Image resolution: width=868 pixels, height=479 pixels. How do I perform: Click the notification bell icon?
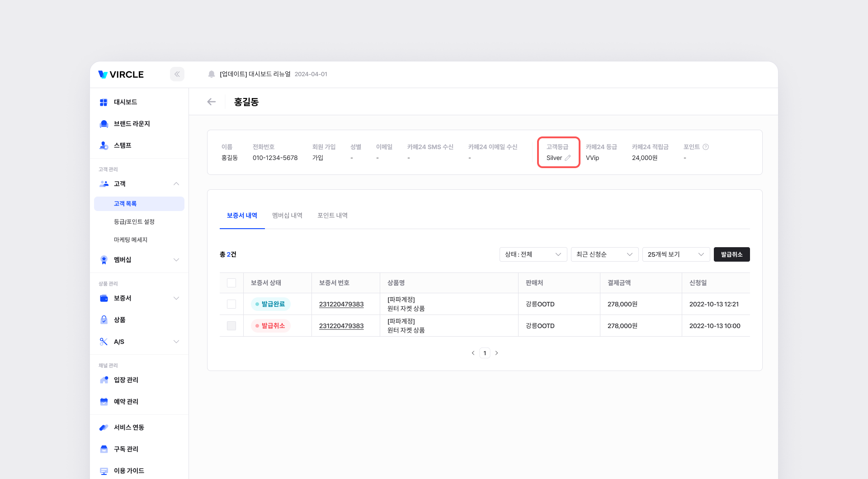coord(211,74)
